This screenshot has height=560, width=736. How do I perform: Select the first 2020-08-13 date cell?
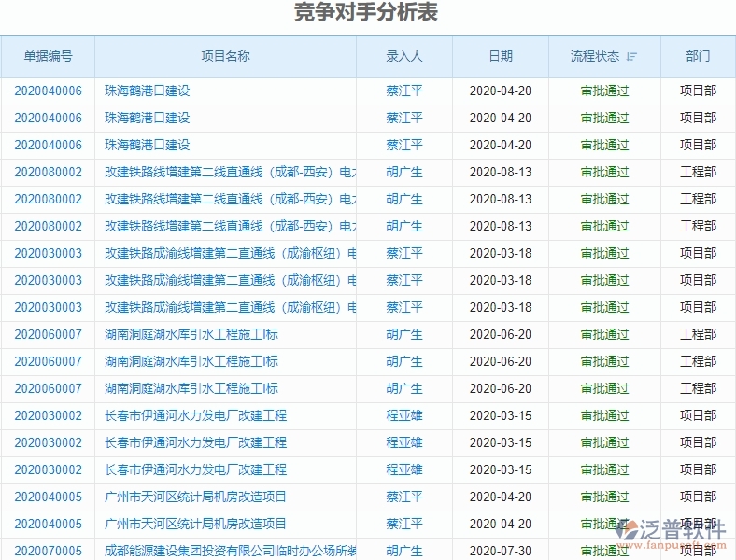tap(501, 172)
